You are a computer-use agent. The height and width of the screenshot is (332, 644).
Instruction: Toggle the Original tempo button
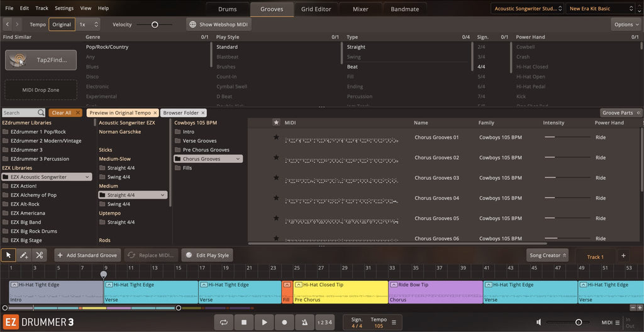click(62, 25)
